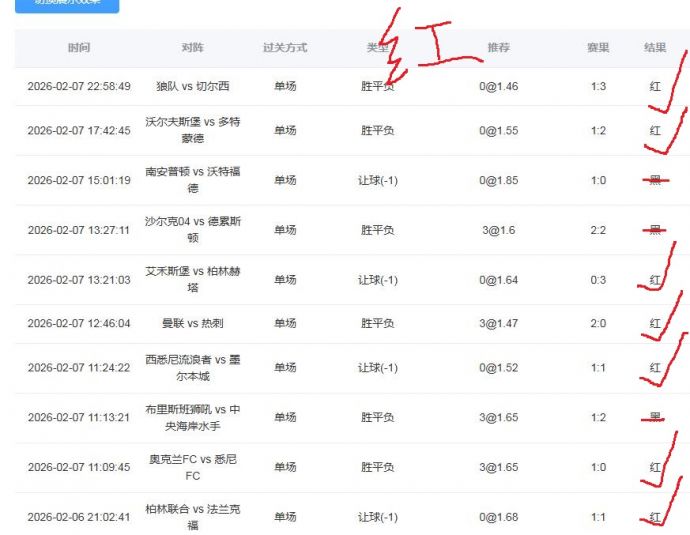This screenshot has width=690, height=535.
Task: Click the 0@1.46 recommendation for 狼队 match
Action: [x=498, y=87]
